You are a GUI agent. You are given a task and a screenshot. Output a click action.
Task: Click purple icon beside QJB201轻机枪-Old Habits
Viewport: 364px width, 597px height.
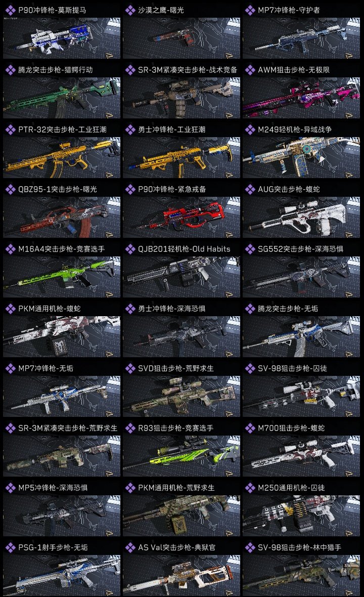click(130, 249)
